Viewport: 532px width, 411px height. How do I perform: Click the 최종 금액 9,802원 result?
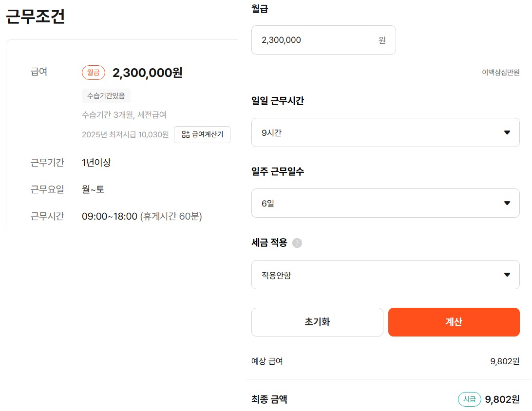(x=502, y=399)
